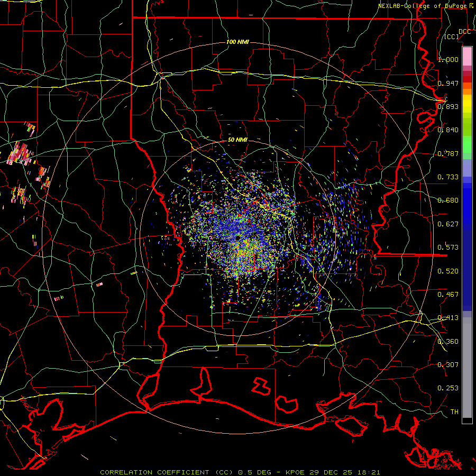Click the 0.840 scale value
This screenshot has width=476, height=476.
[x=448, y=130]
